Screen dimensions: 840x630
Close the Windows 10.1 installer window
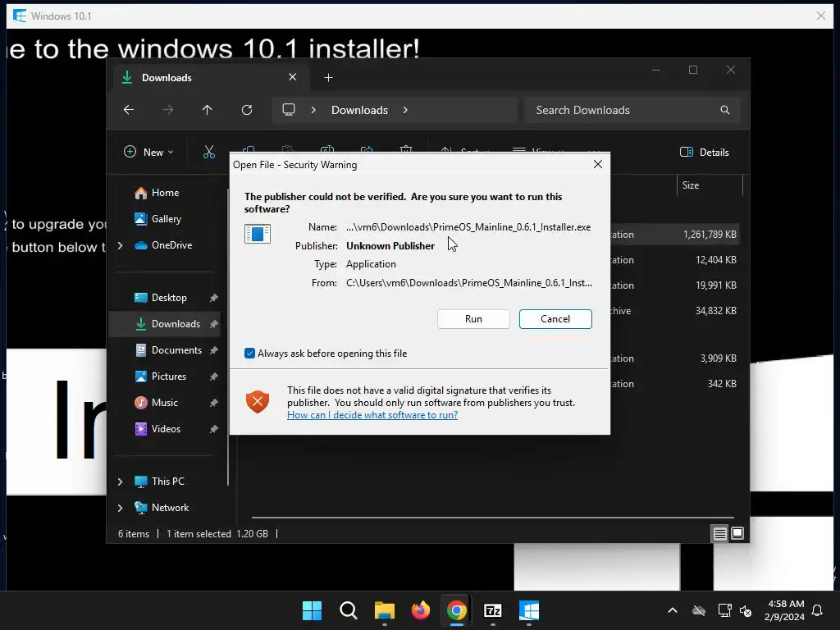point(820,16)
